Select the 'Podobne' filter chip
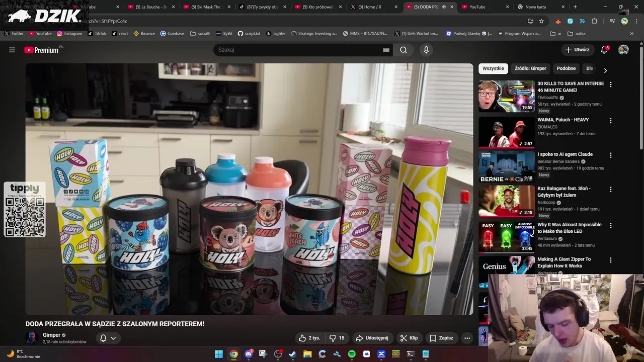The height and width of the screenshot is (362, 644). [566, 68]
